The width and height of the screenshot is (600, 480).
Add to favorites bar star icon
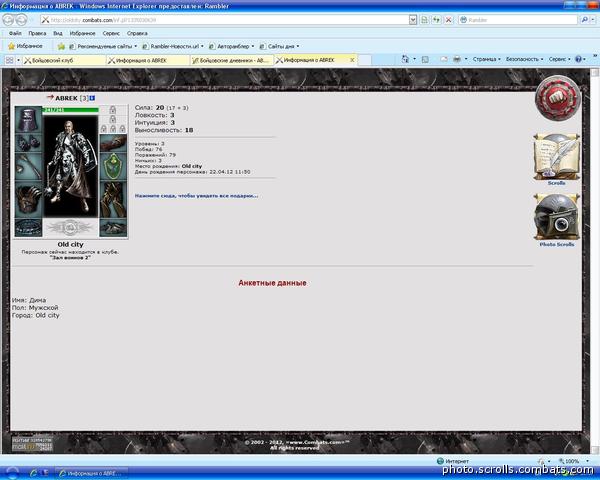click(x=61, y=46)
